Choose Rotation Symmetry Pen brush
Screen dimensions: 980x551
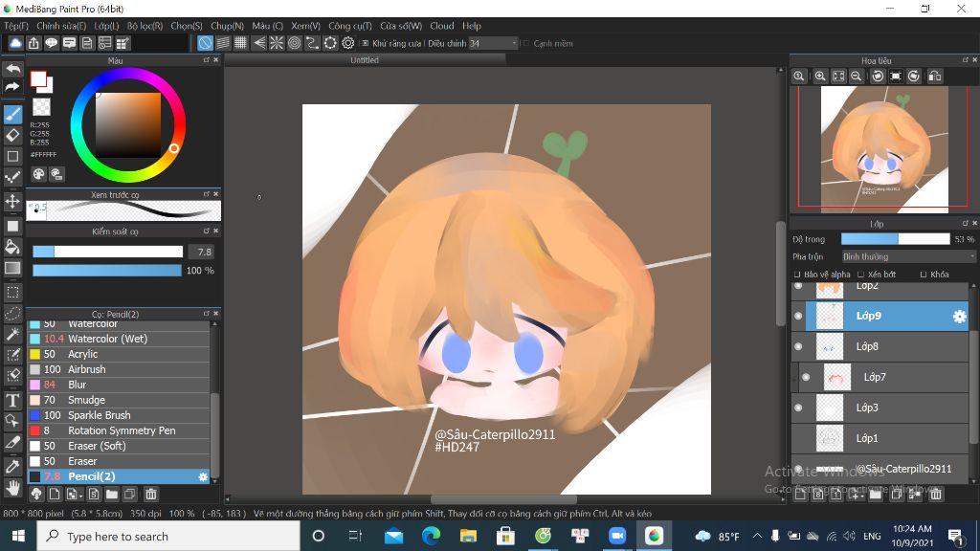point(119,430)
